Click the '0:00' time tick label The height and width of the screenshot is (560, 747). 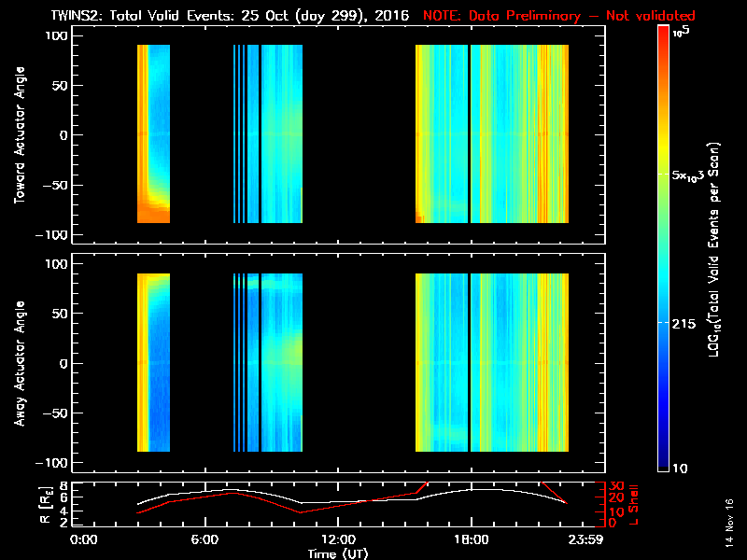[x=84, y=539]
